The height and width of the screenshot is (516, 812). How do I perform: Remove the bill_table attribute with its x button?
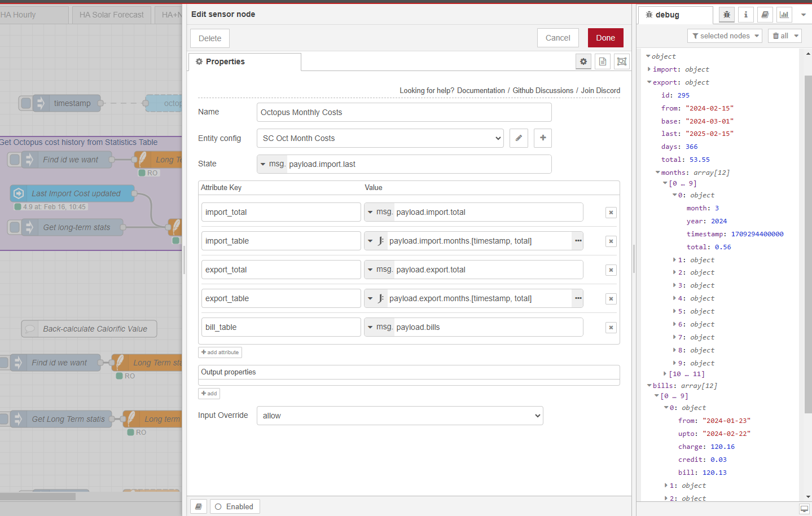(x=611, y=327)
